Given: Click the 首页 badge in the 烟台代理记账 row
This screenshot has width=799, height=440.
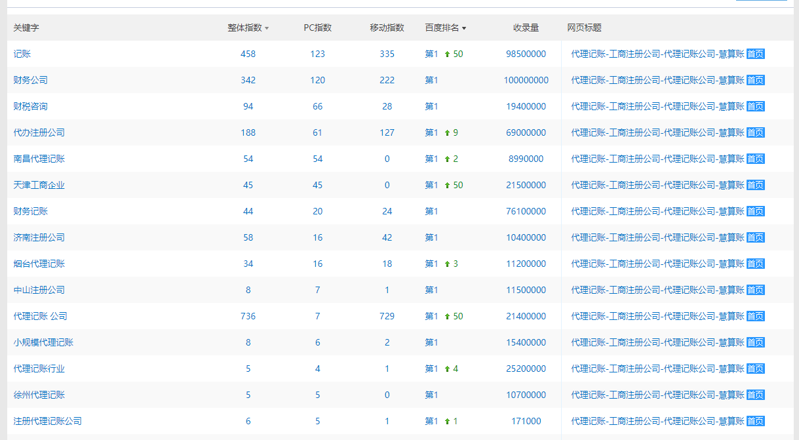Looking at the screenshot, I should pyautogui.click(x=755, y=264).
